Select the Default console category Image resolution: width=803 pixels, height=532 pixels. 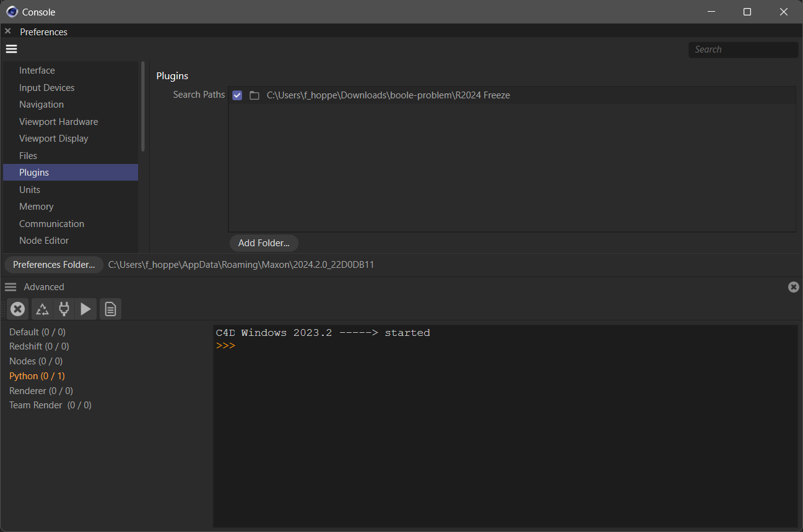pyautogui.click(x=37, y=332)
